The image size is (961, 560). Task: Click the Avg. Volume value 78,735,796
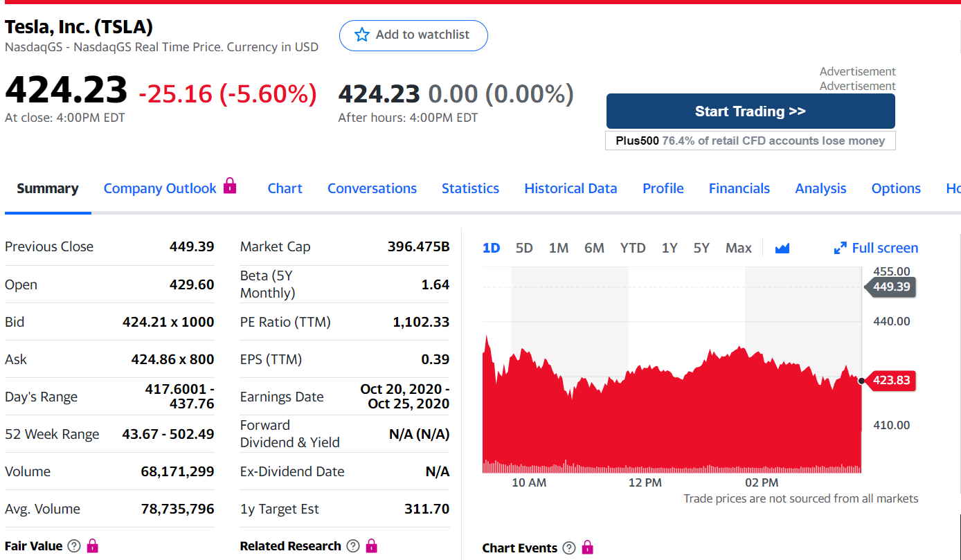[177, 509]
